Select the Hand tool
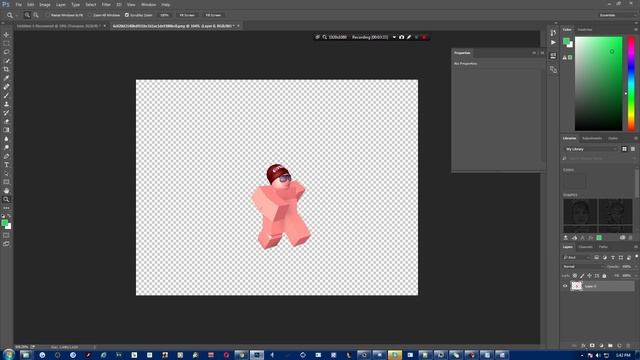The height and width of the screenshot is (360, 640). [6, 191]
